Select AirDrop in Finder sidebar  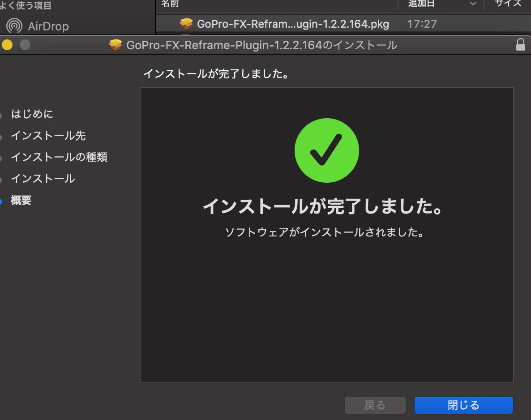coord(38,26)
